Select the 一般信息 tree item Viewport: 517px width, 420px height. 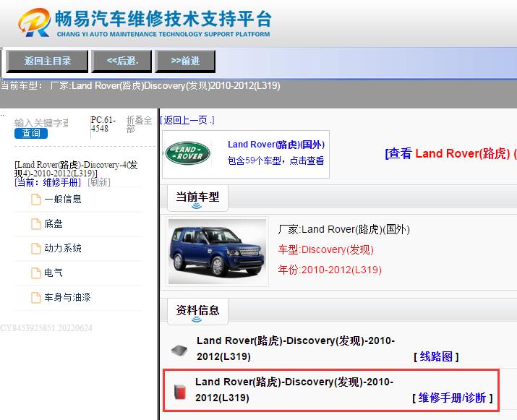pos(63,199)
